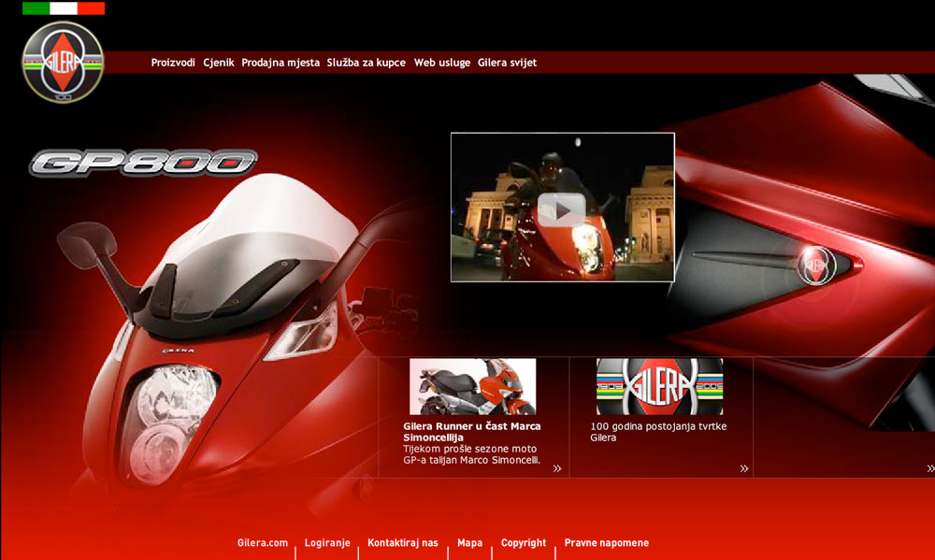Viewport: 935px width, 560px height.
Task: Open the Gilera Runner Simoncelli news headline
Action: coord(471,431)
